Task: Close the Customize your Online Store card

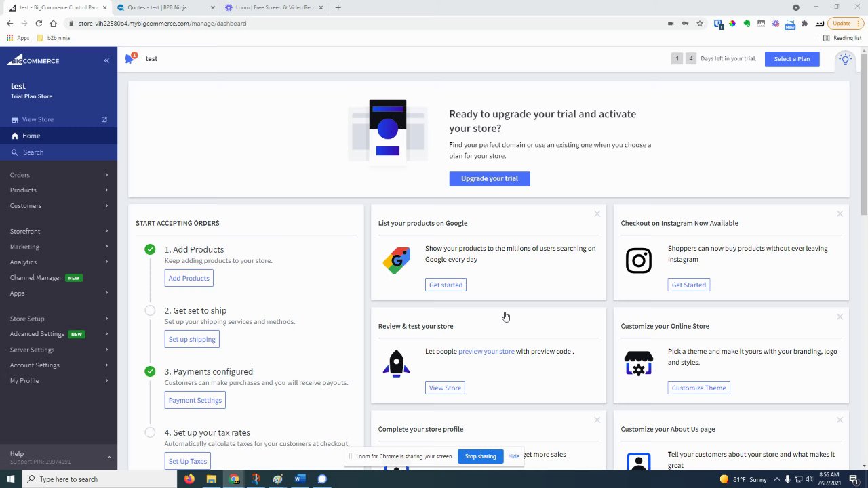Action: [x=840, y=317]
